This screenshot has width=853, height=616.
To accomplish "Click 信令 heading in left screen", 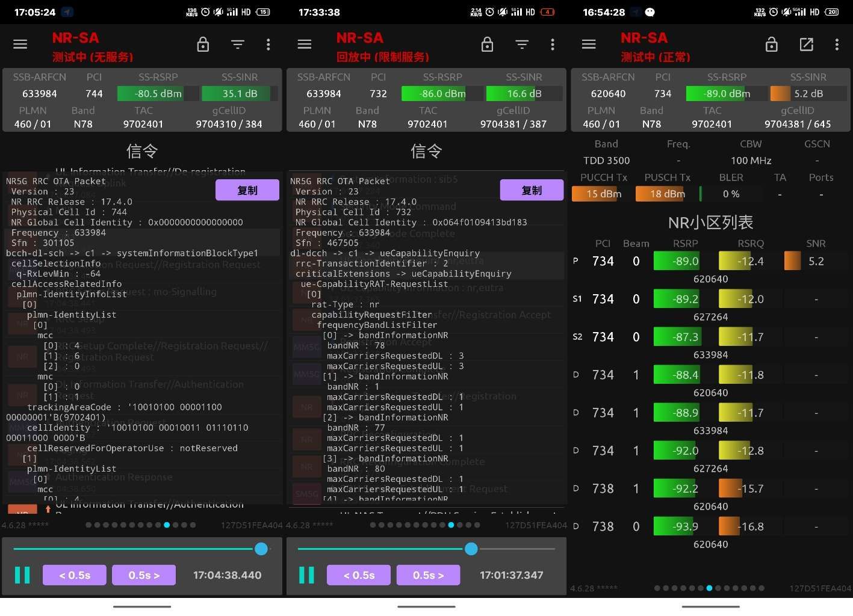I will click(x=142, y=151).
